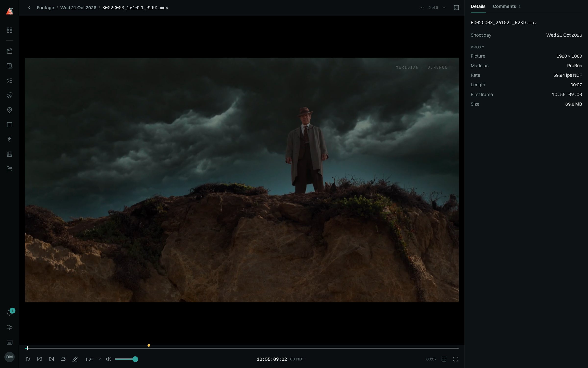
Task: Click the 10:55:09:02 timecode display
Action: tap(272, 359)
